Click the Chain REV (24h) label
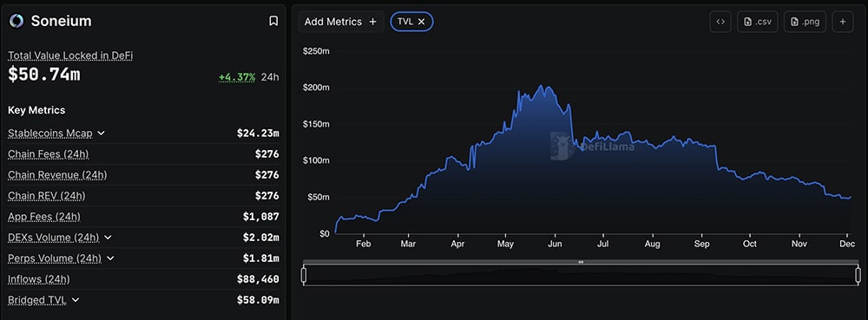This screenshot has height=320, width=868. coord(47,196)
